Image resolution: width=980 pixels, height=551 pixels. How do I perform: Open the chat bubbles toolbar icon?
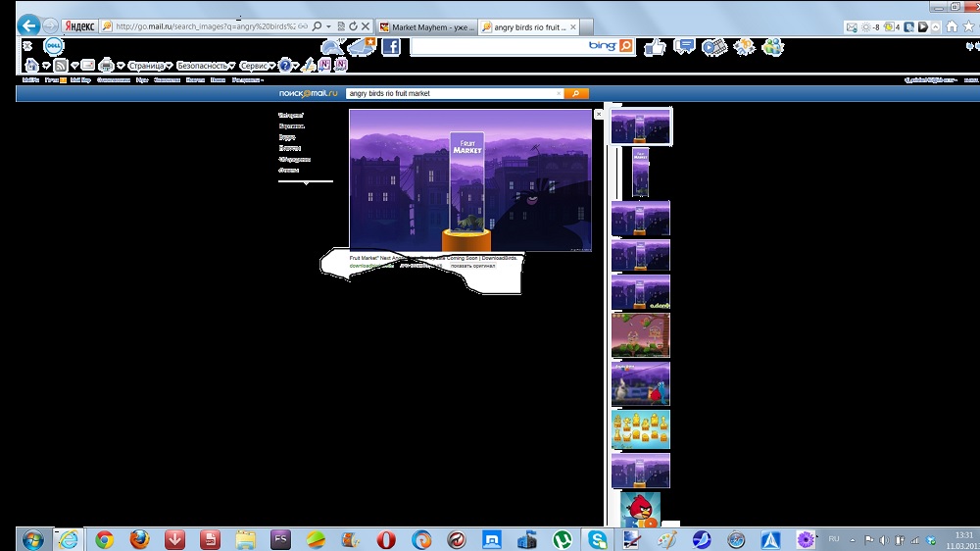coord(684,46)
